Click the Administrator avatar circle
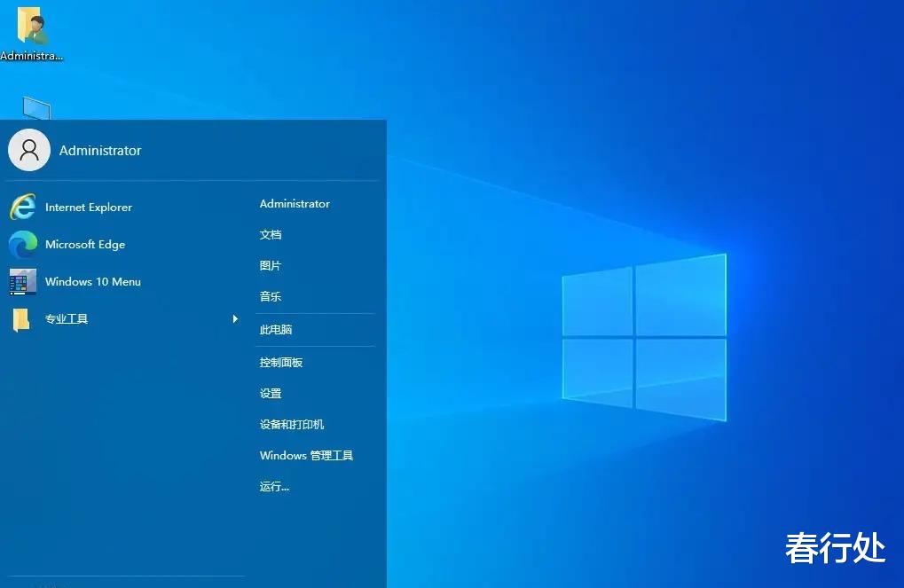 (29, 150)
